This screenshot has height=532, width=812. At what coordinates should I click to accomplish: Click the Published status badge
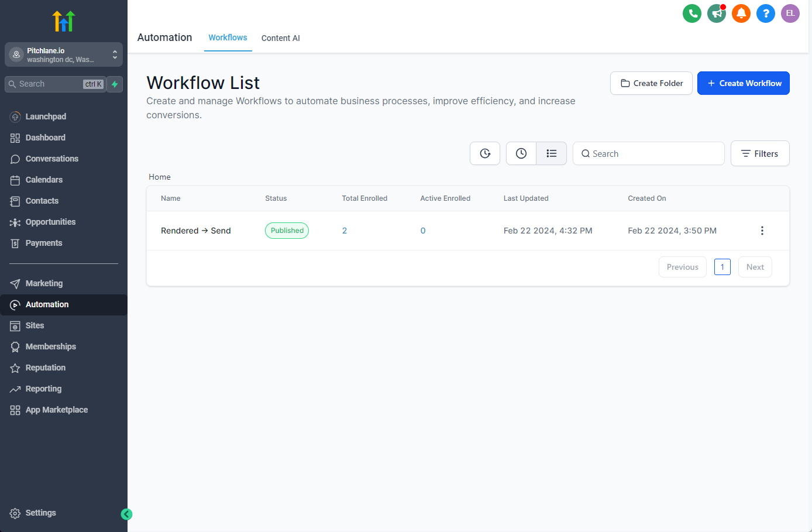287,231
